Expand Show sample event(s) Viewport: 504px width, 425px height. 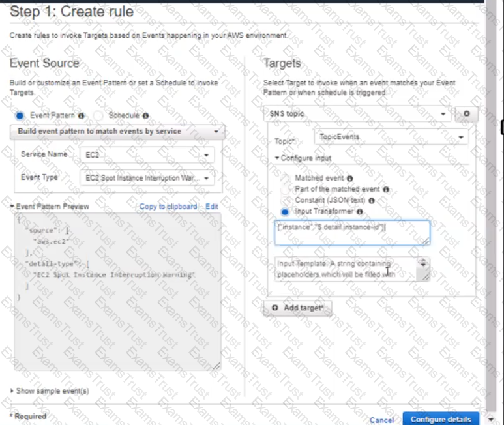[x=50, y=391]
